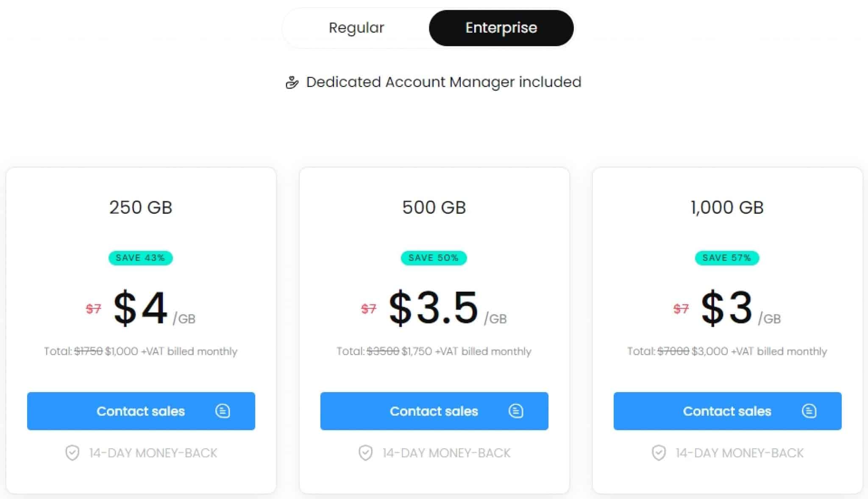Click the SAVE 57% pill on 1,000 GB plan
868x499 pixels.
click(x=726, y=257)
